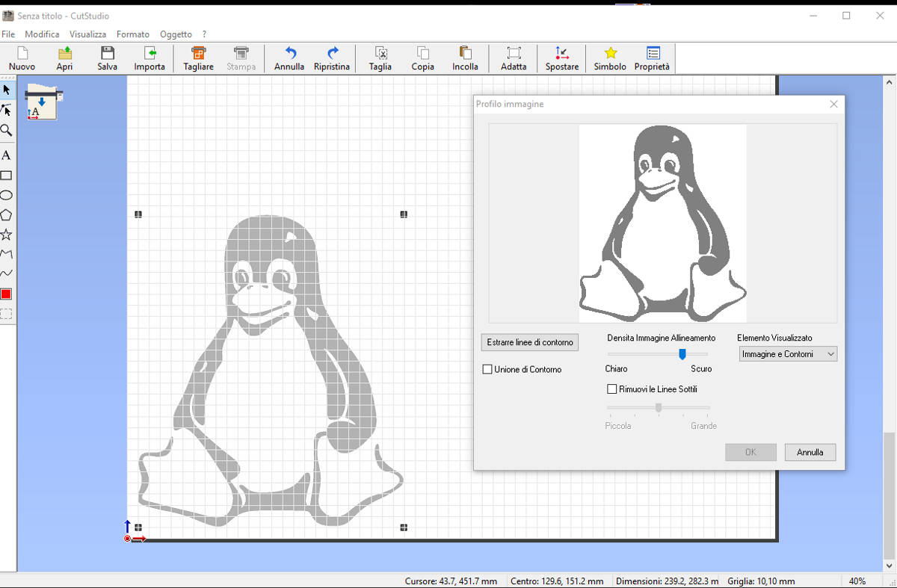Image resolution: width=897 pixels, height=588 pixels.
Task: Select the curve drawing tool
Action: pyautogui.click(x=6, y=274)
